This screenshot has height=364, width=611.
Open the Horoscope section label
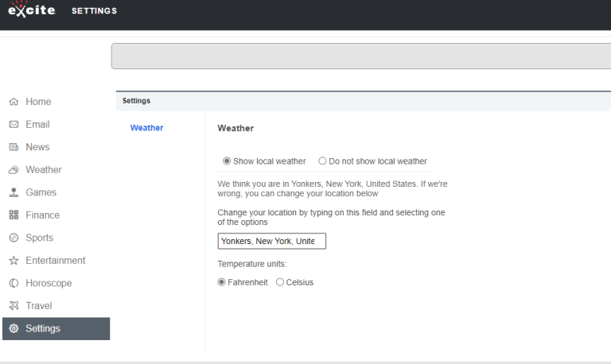(x=49, y=283)
